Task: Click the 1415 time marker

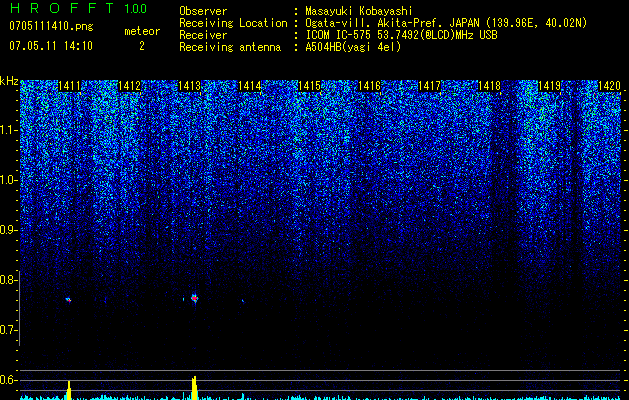Action: coord(310,86)
